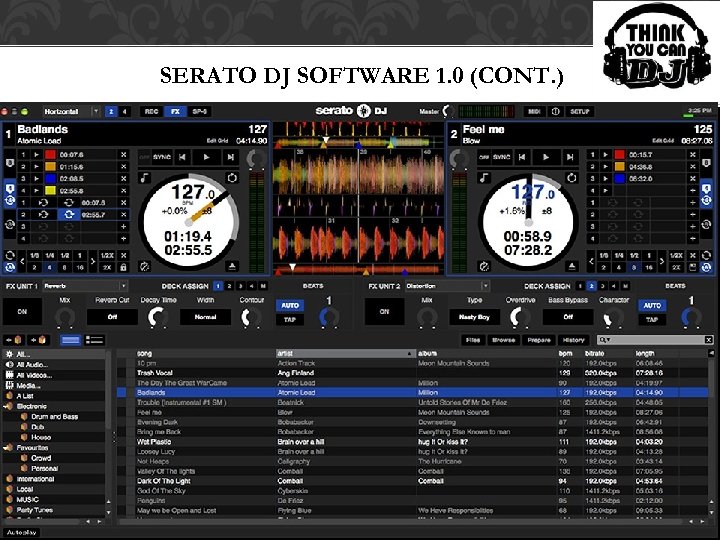Click the tempo range icon below deck 1 platter
The height and width of the screenshot is (540, 720).
point(145,266)
